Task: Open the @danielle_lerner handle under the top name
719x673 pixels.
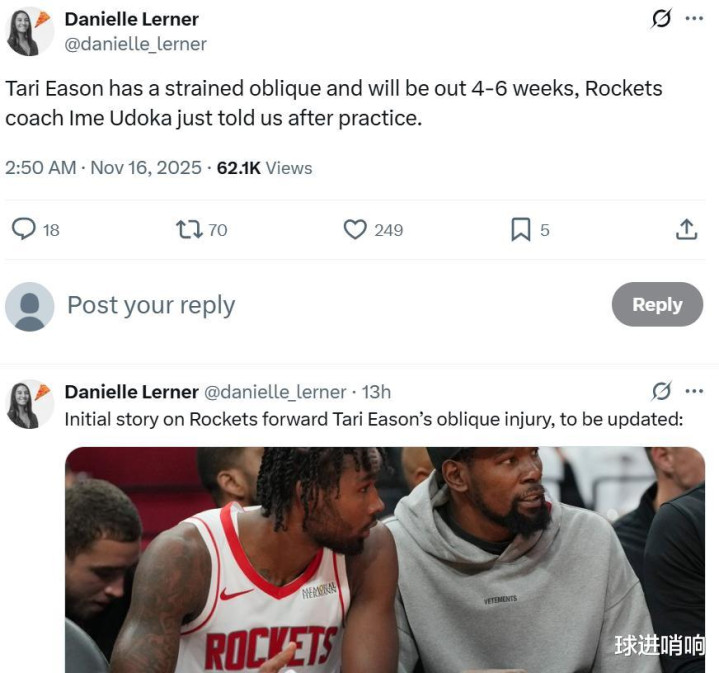Action: 136,44
